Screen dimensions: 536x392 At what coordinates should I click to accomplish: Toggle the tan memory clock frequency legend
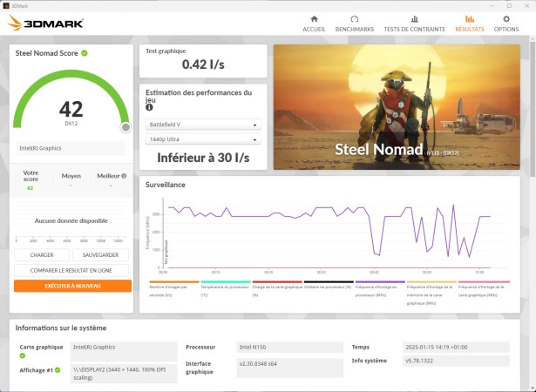(431, 293)
